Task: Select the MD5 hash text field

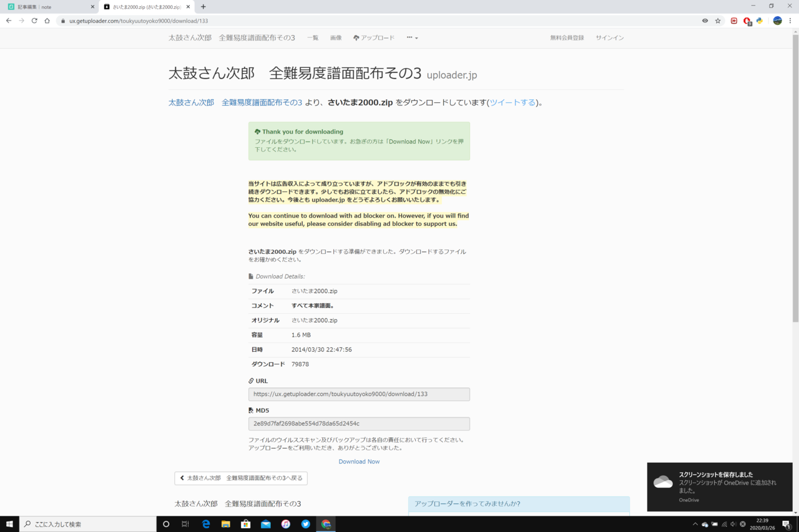Action: (359, 423)
